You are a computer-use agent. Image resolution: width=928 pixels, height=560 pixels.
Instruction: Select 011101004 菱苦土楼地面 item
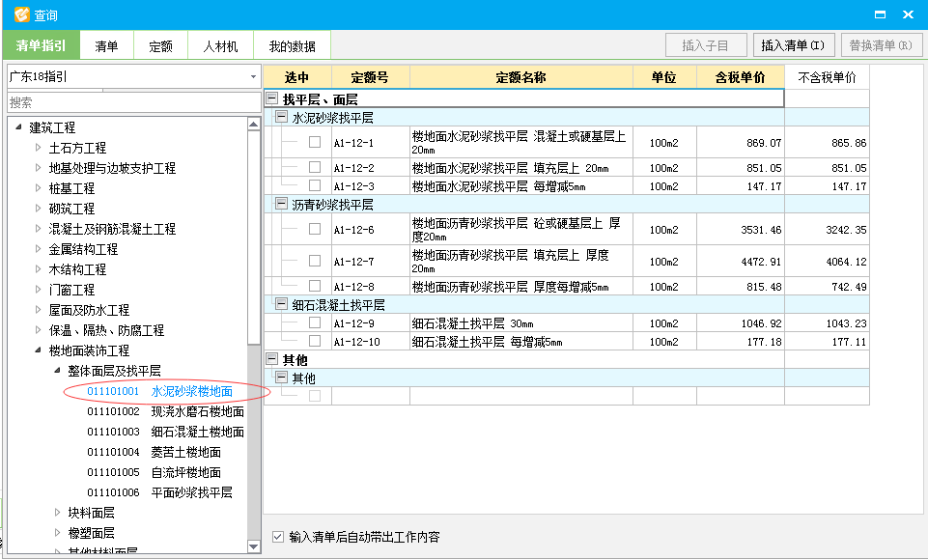pos(154,452)
